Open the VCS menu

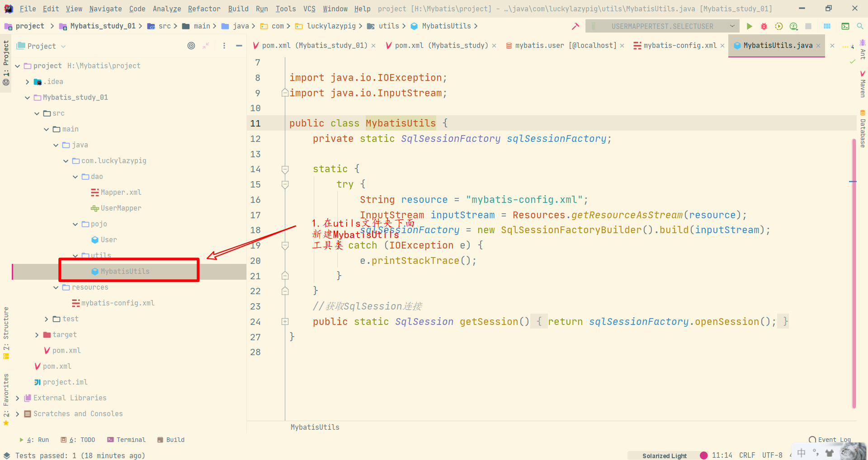[309, 9]
